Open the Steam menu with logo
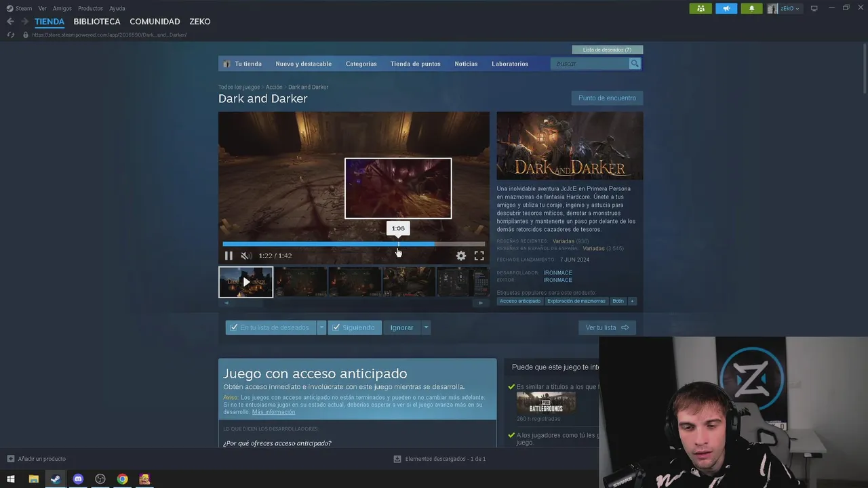The image size is (868, 488). tap(20, 8)
